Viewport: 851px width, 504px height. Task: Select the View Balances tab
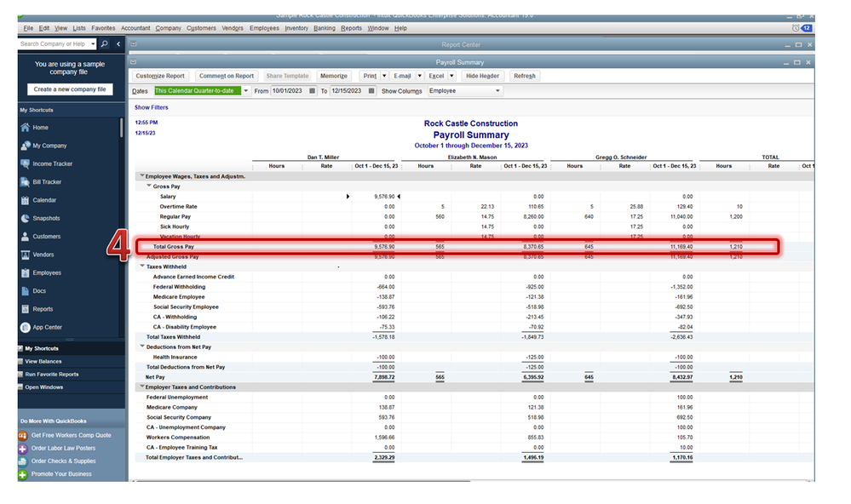tap(43, 361)
